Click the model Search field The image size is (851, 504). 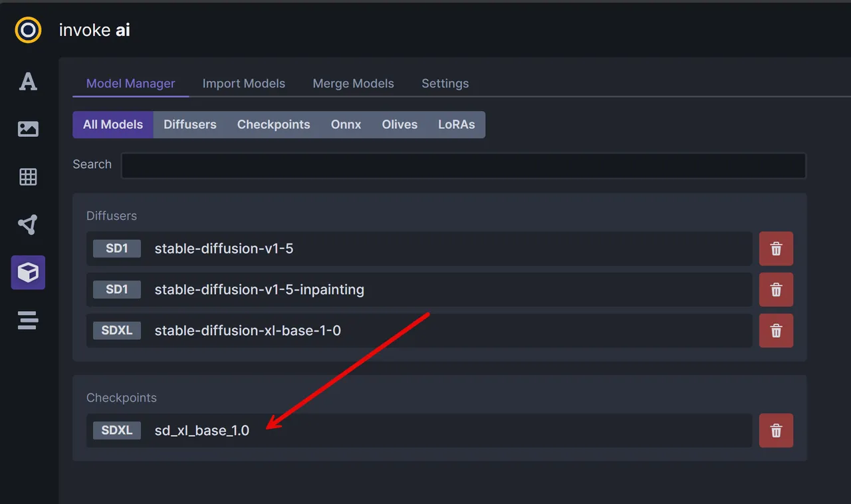pos(463,166)
